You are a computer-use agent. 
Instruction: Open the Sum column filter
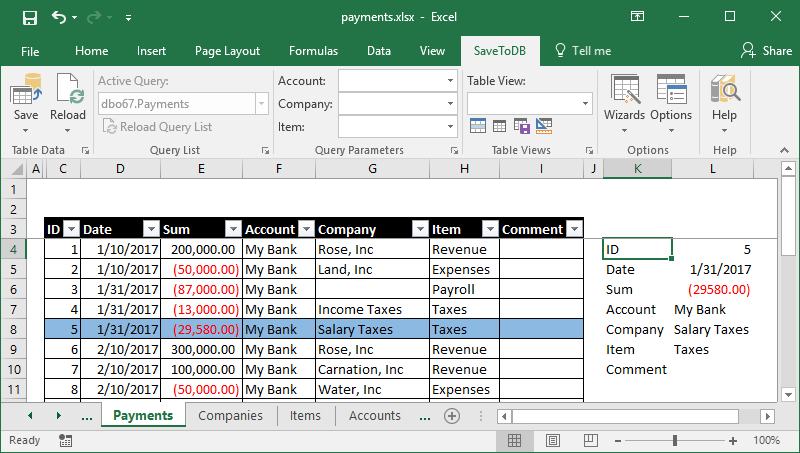[x=233, y=230]
